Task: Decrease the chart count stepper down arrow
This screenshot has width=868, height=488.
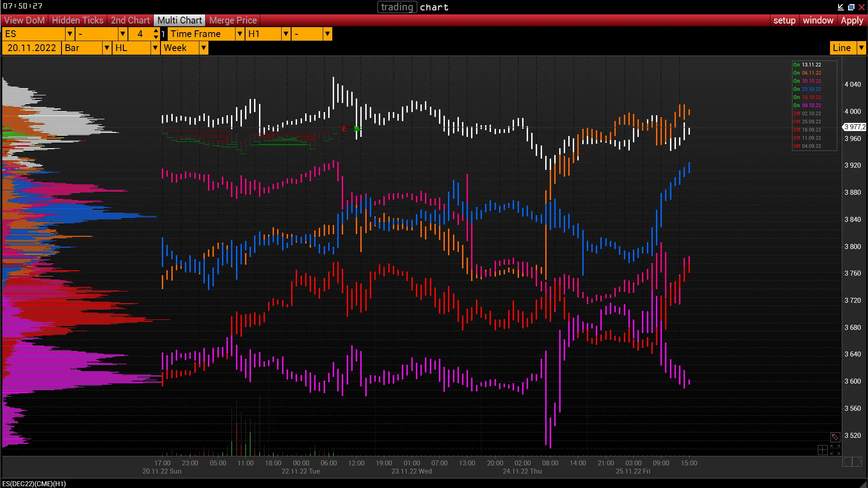Action: click(156, 37)
